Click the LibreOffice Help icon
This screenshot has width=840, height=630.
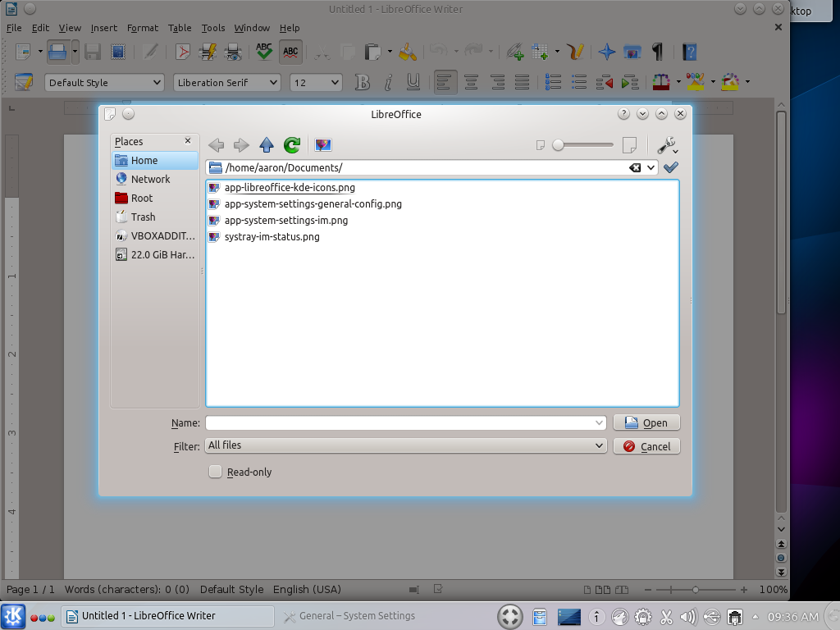coord(690,52)
